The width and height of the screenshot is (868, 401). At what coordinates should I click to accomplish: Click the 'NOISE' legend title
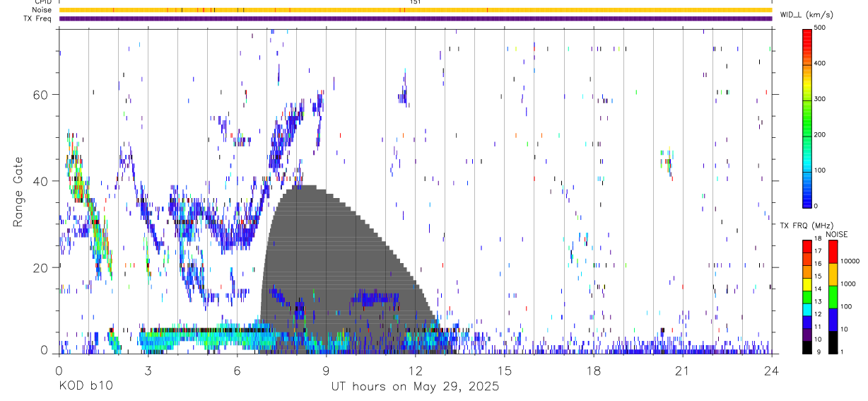[836, 234]
